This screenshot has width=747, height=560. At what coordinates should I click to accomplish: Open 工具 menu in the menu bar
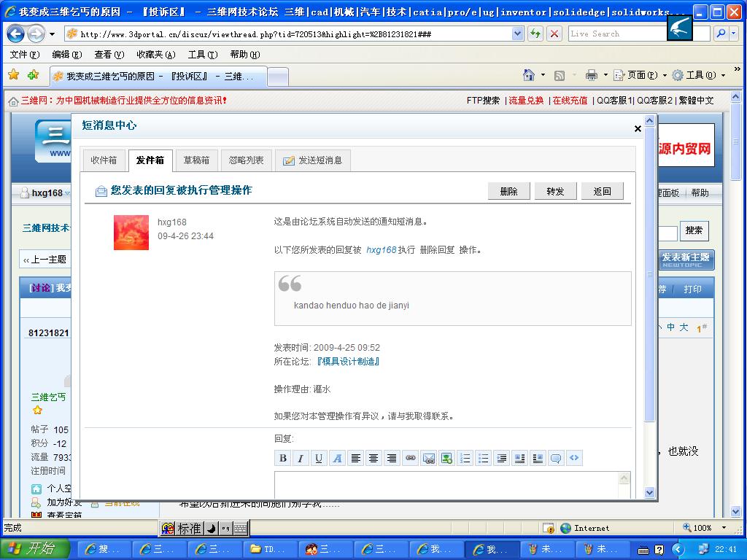(x=203, y=54)
